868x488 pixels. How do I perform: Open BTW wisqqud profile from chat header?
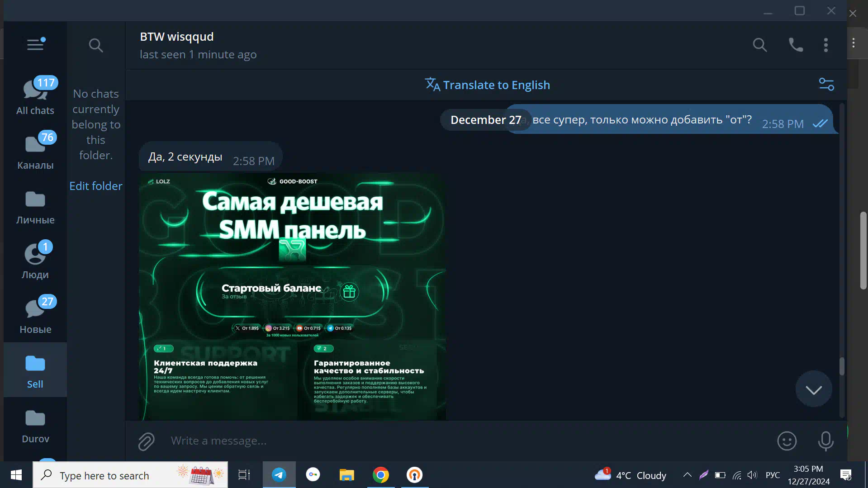coord(198,45)
